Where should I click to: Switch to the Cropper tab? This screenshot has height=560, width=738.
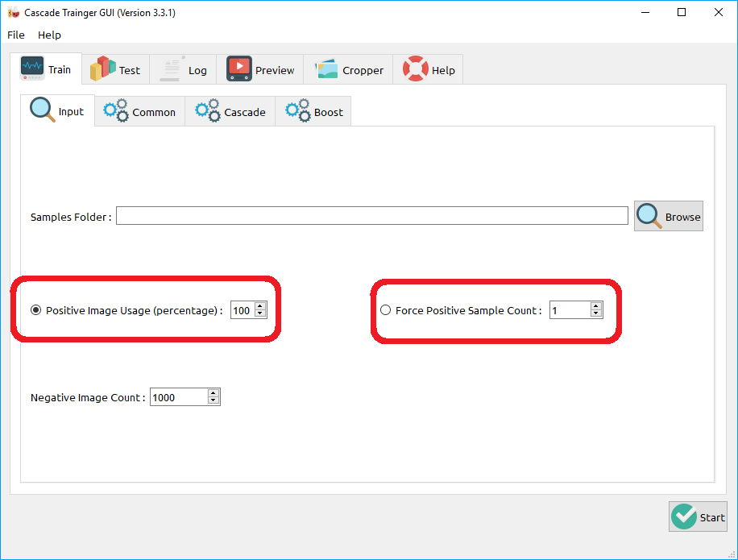[348, 69]
